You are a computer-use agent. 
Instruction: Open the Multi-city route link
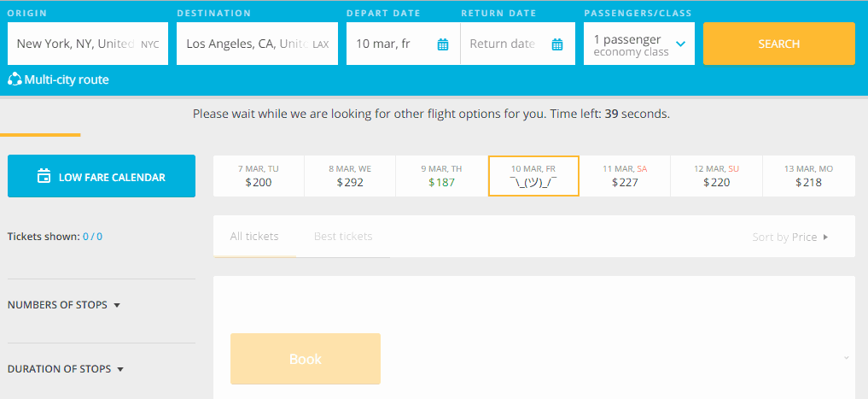[x=67, y=79]
